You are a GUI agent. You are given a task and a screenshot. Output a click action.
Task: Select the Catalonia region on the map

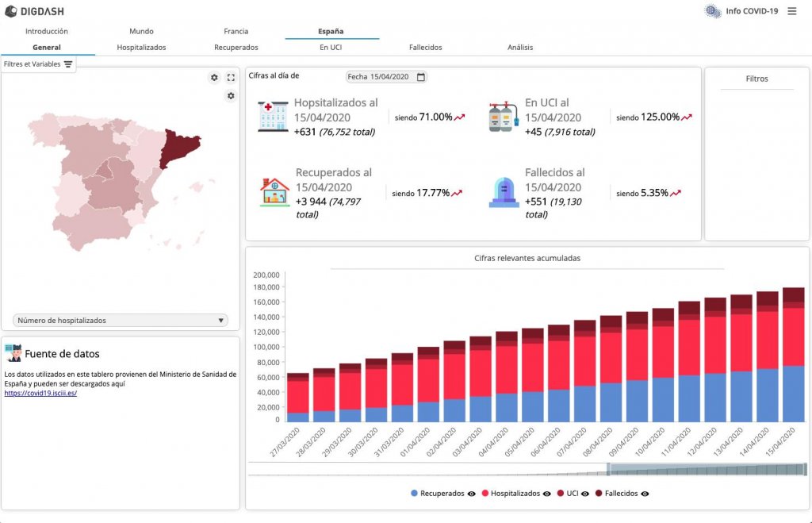pos(178,147)
